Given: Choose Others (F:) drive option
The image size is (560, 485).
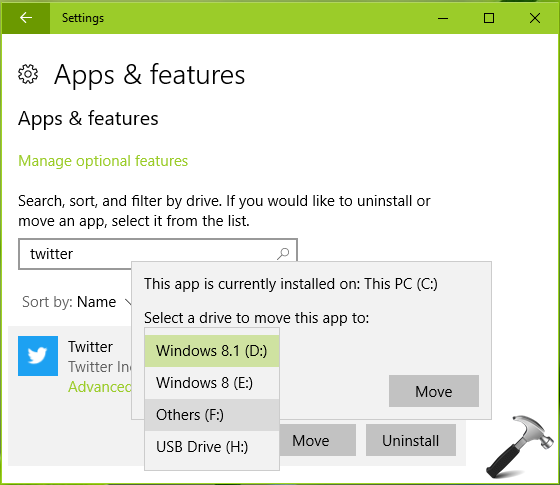Looking at the screenshot, I should click(212, 415).
